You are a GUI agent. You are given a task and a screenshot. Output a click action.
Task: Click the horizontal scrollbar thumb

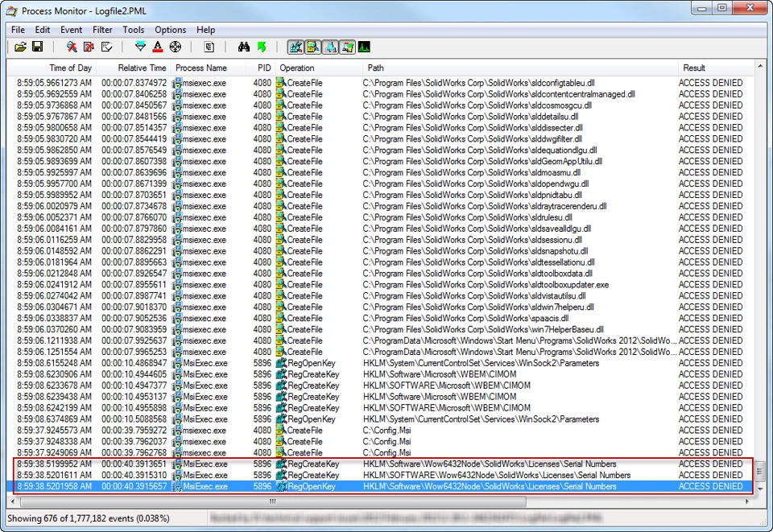pos(273,501)
